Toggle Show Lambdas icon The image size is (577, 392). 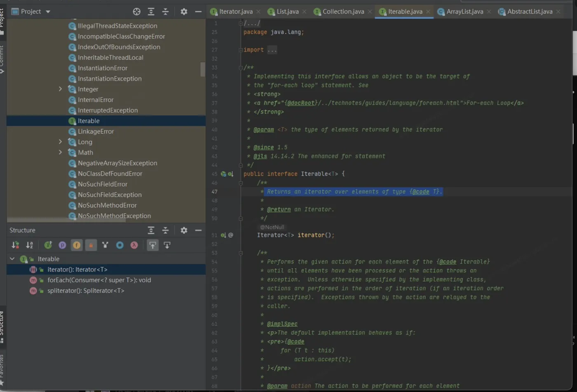[134, 245]
